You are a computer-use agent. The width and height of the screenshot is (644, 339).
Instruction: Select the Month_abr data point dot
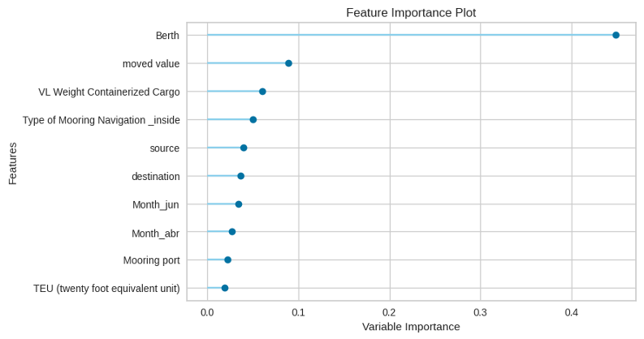(x=232, y=232)
